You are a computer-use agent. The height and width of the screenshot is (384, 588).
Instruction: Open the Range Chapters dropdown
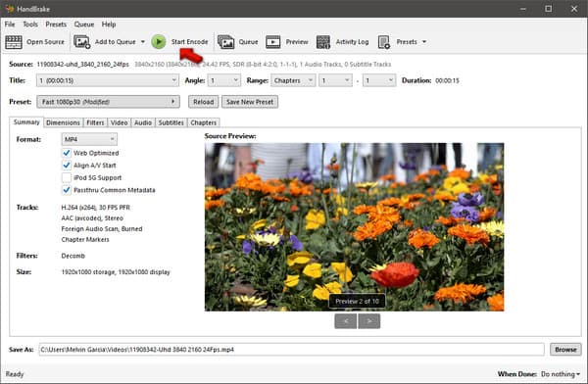(x=292, y=80)
